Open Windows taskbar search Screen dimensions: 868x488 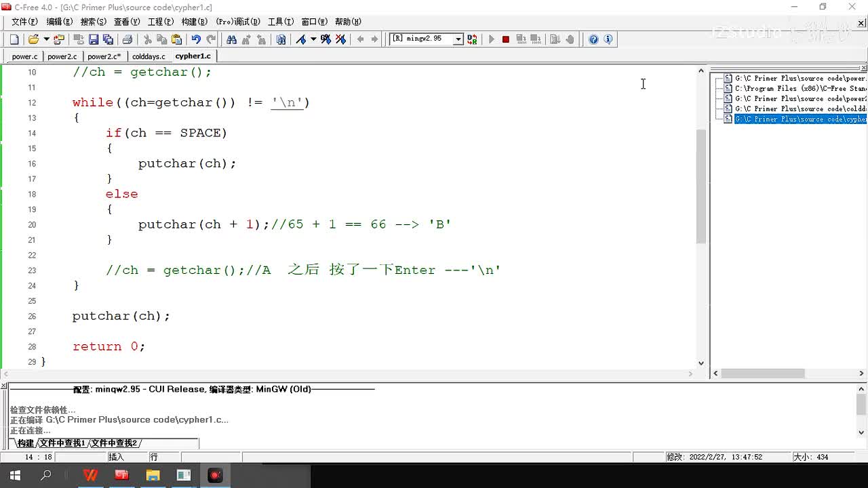46,476
